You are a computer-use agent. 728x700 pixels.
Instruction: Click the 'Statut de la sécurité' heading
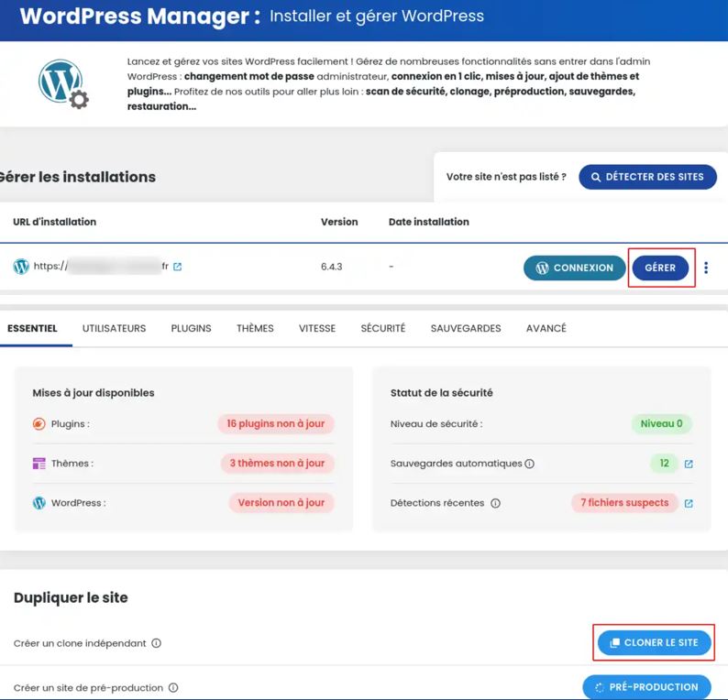[x=442, y=393]
